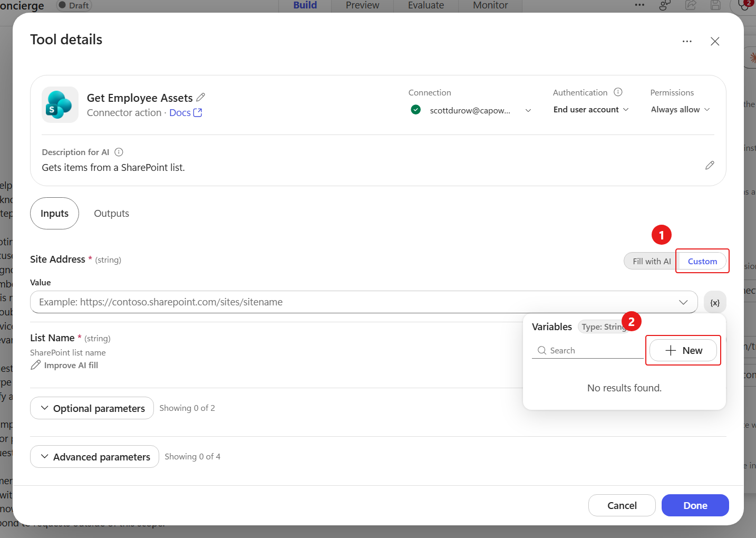Viewport: 756px width, 538px height.
Task: Click the 'Showing 0 of 4' label
Action: (x=192, y=457)
